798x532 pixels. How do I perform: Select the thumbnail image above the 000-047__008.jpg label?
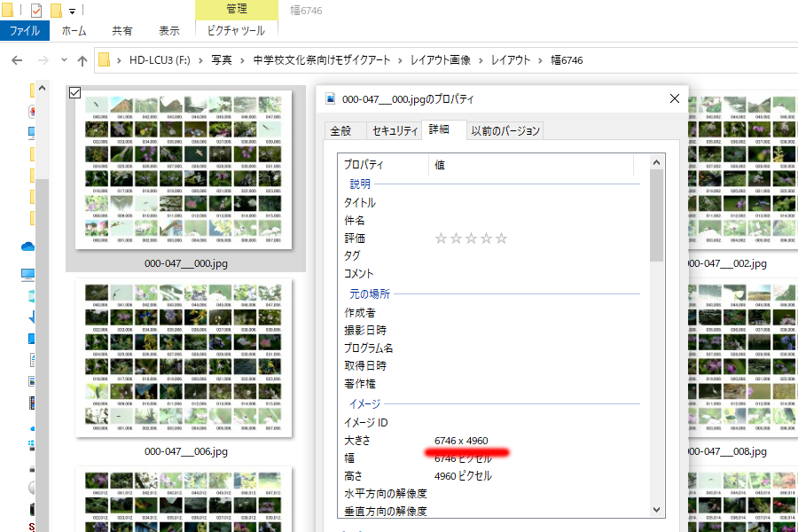click(742, 357)
